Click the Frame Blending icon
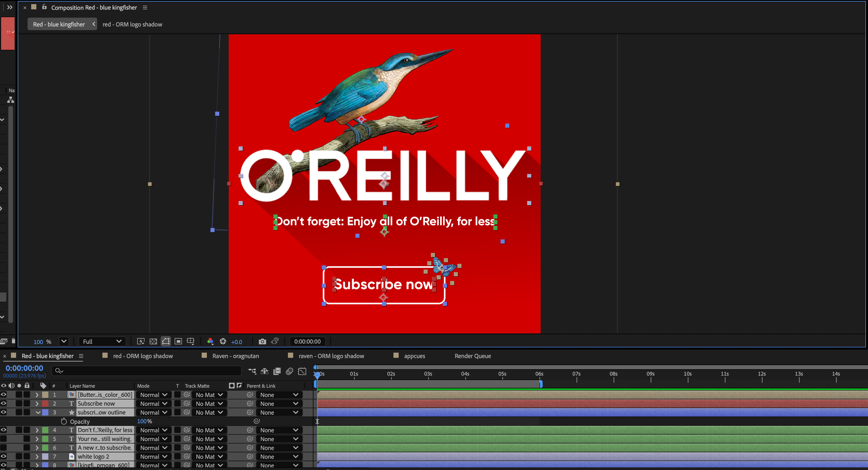This screenshot has width=868, height=470. pos(277,371)
